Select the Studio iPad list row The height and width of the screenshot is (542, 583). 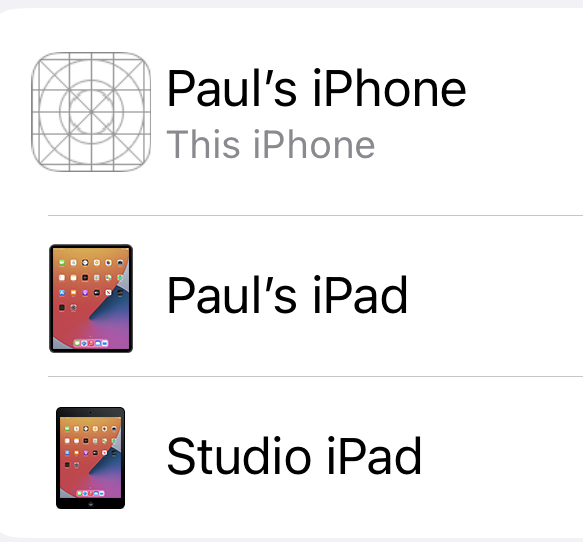click(292, 457)
